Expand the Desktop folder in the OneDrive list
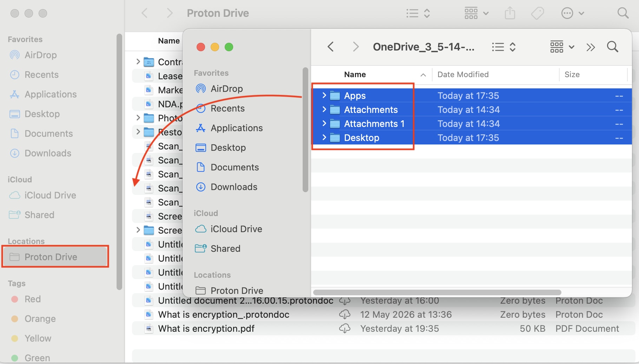 click(324, 137)
